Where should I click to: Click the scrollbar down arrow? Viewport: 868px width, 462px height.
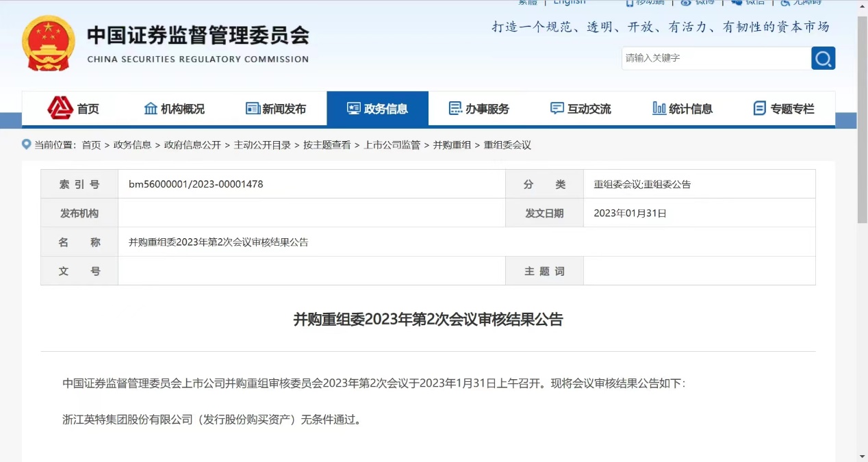coord(862,457)
